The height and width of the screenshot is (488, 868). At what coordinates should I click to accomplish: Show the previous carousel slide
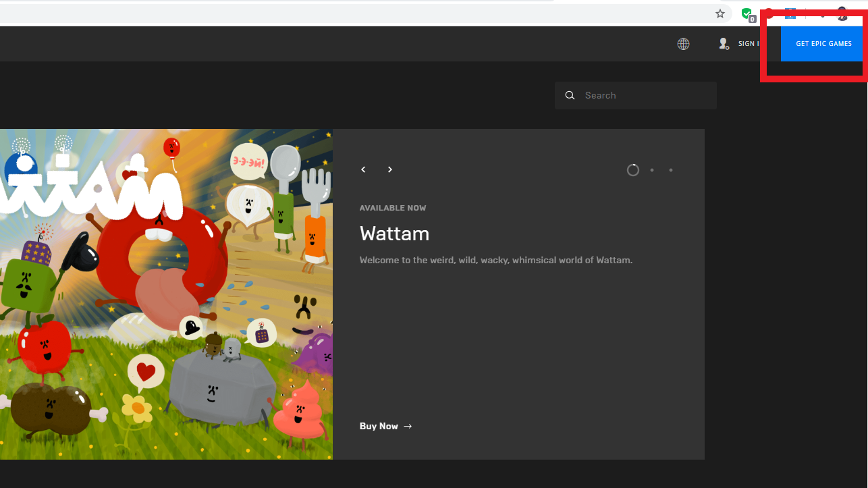tap(363, 169)
